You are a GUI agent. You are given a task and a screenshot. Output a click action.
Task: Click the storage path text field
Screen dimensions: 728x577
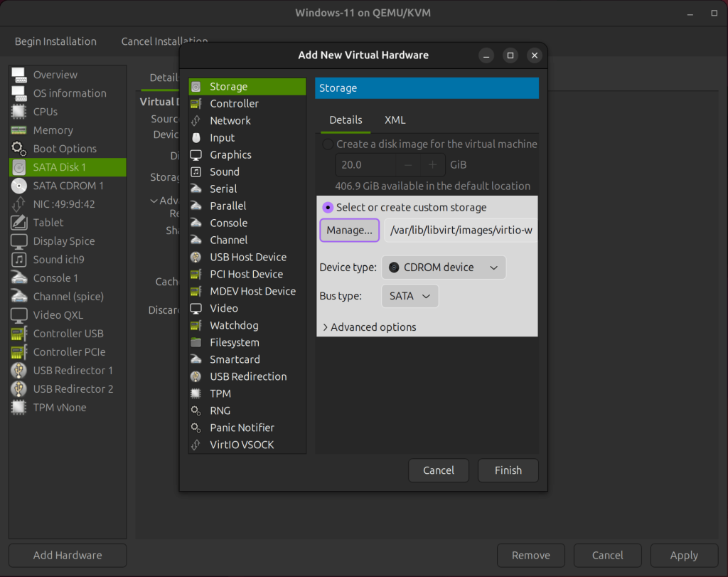[x=460, y=230]
